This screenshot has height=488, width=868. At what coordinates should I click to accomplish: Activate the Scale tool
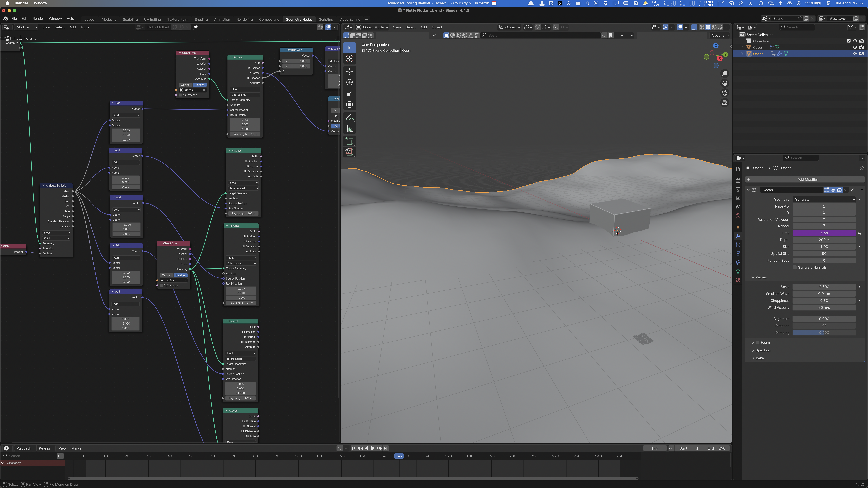click(349, 94)
